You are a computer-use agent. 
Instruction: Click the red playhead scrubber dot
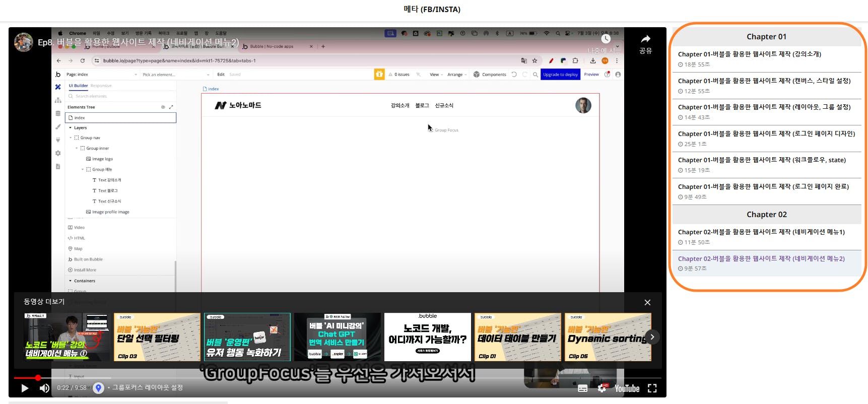[38, 378]
